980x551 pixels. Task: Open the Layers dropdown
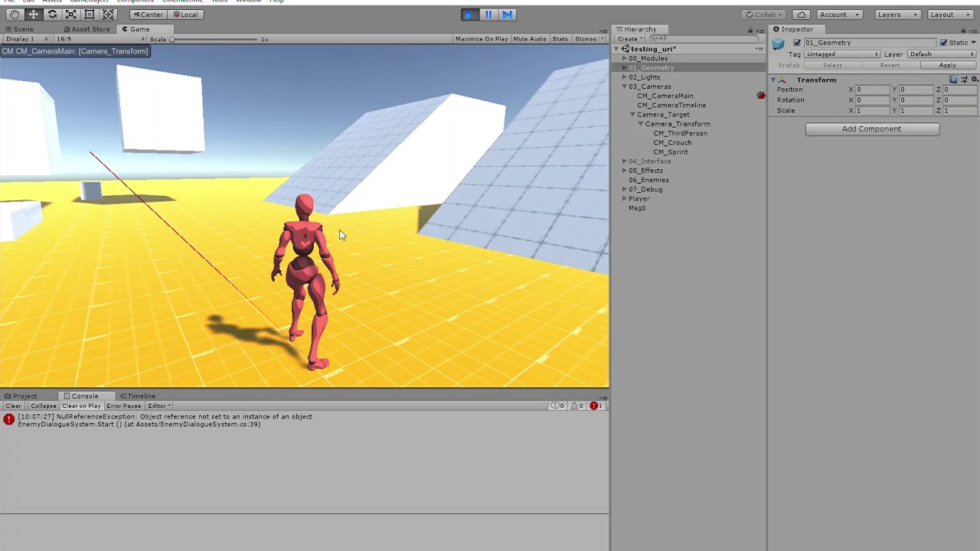tap(897, 15)
